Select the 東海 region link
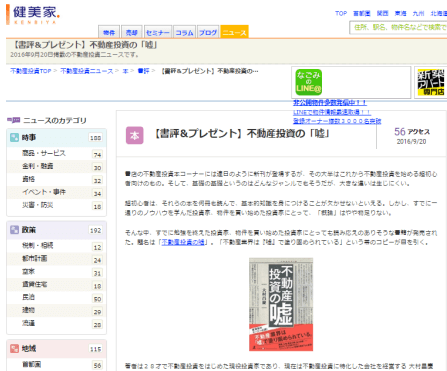The image size is (447, 371). pyautogui.click(x=401, y=13)
